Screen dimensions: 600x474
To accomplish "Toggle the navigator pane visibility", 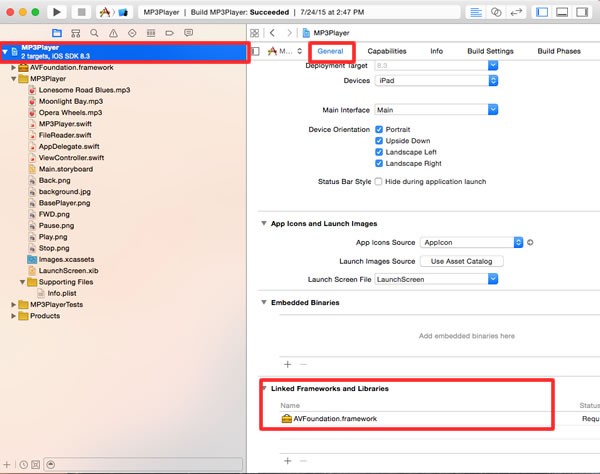I will coord(542,12).
